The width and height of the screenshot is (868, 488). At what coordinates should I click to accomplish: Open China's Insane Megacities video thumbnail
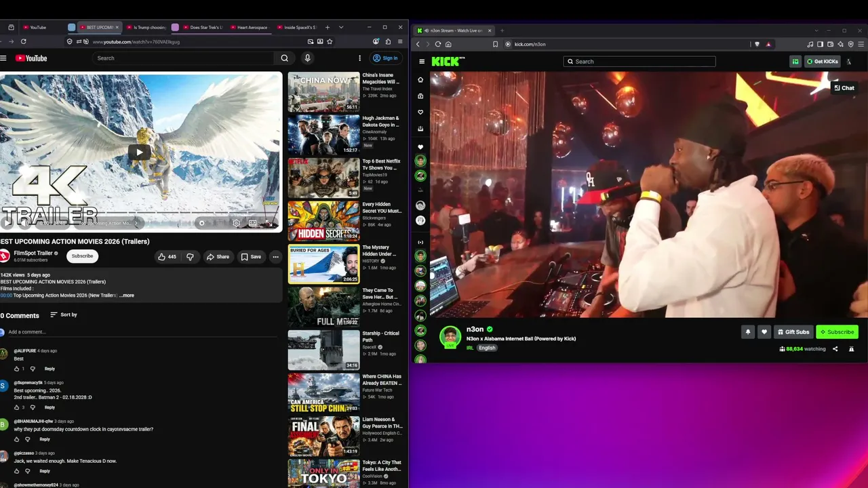323,91
